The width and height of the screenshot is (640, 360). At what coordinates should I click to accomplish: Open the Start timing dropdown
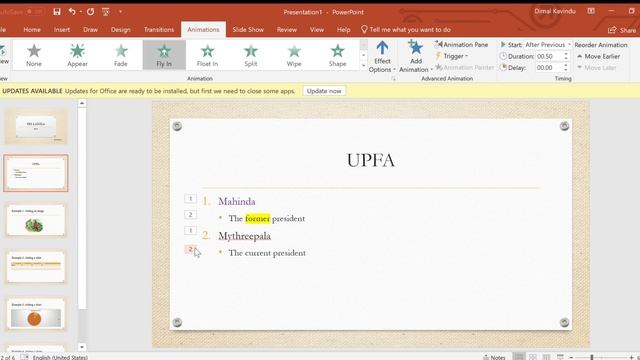coord(548,44)
